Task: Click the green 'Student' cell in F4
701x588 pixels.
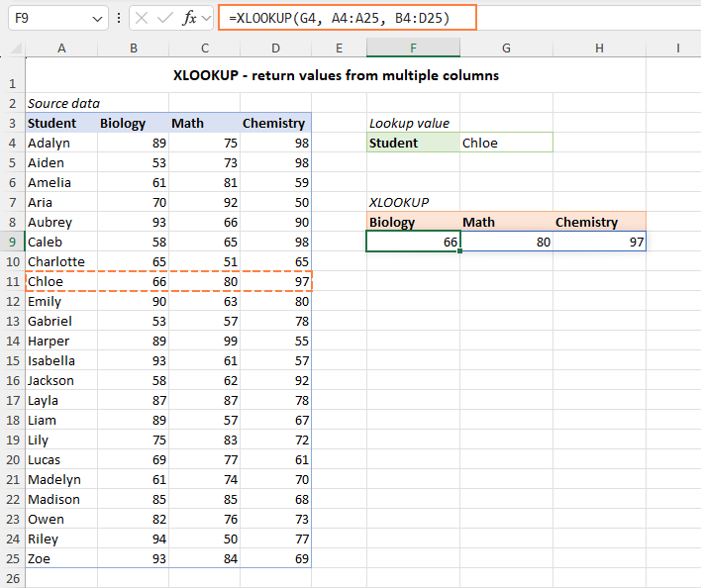Action: 413,143
